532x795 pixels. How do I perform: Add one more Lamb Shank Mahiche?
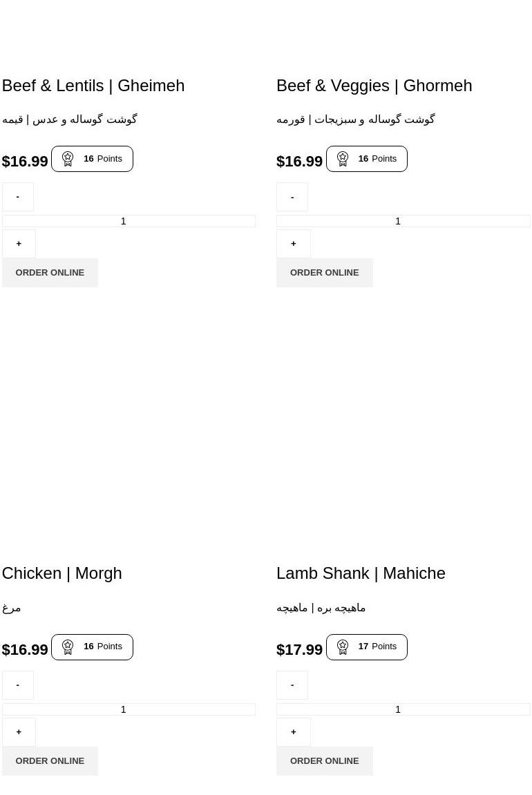tap(294, 732)
